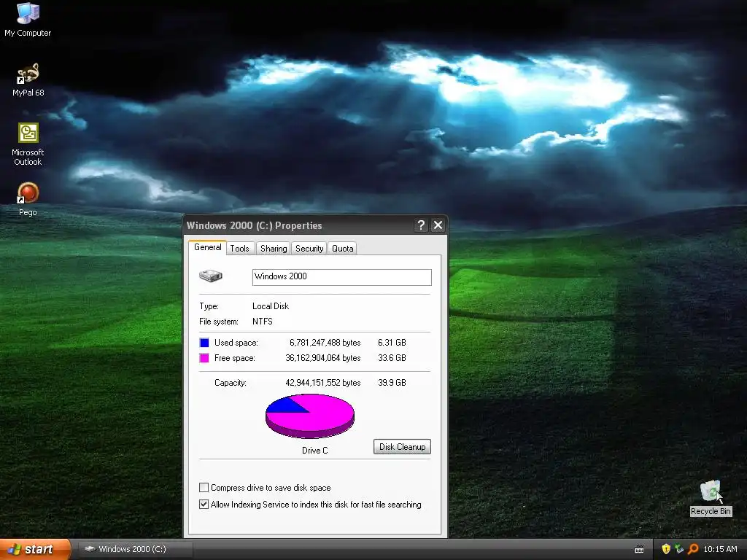This screenshot has height=560, width=747.
Task: Select the MyPal 68 desktop shortcut
Action: 28,79
